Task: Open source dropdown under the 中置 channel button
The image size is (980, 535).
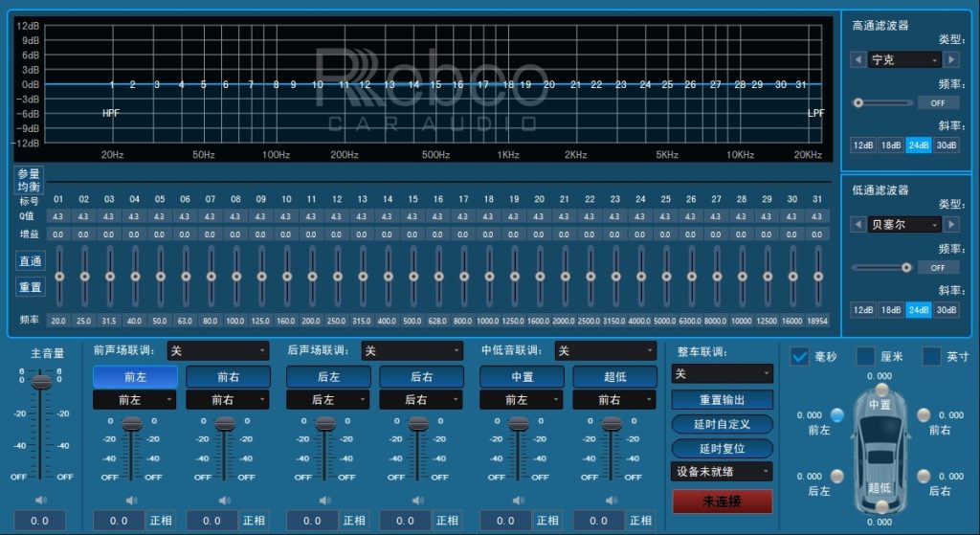Action: [x=522, y=400]
